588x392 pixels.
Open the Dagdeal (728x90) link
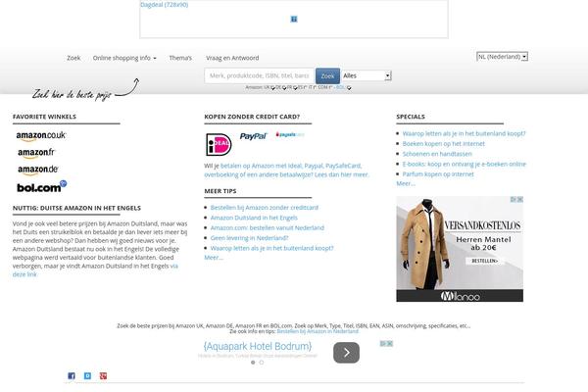165,5
